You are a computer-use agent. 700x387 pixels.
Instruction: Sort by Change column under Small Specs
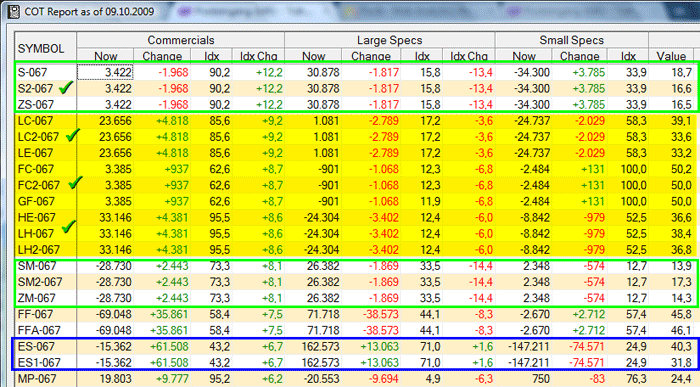click(579, 56)
